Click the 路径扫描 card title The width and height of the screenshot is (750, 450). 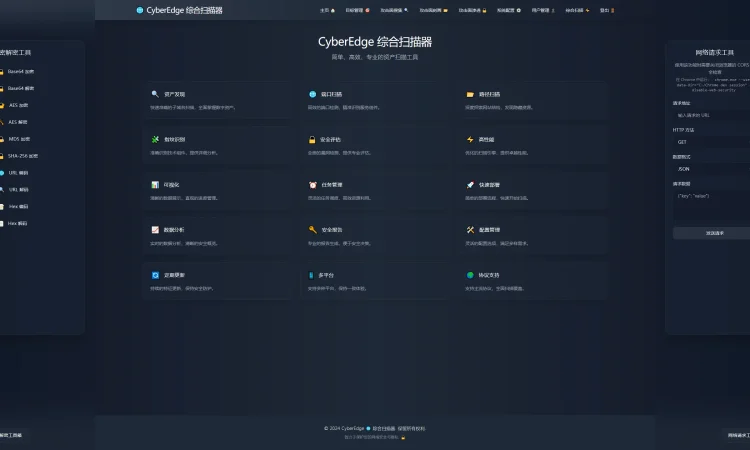click(x=489, y=95)
